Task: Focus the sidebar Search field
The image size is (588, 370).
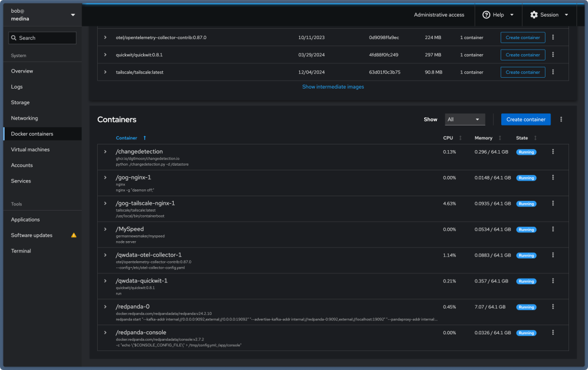Action: (x=43, y=38)
